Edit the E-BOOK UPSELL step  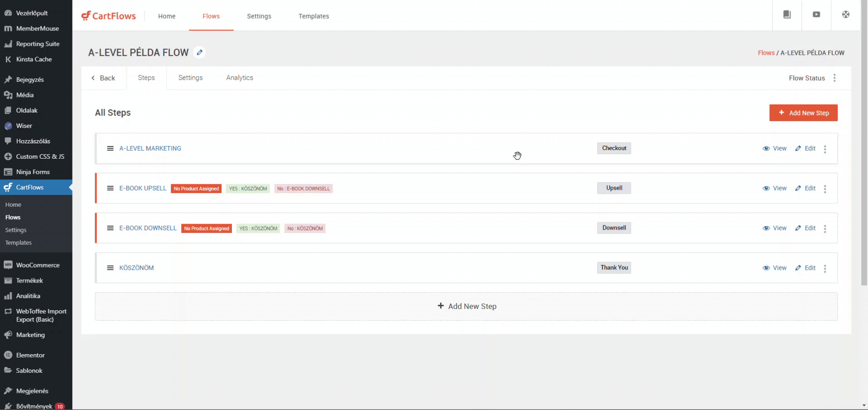tap(805, 188)
